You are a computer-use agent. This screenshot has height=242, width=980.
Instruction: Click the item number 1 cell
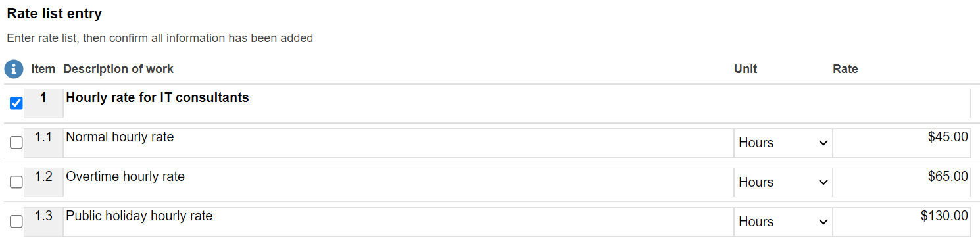[43, 103]
